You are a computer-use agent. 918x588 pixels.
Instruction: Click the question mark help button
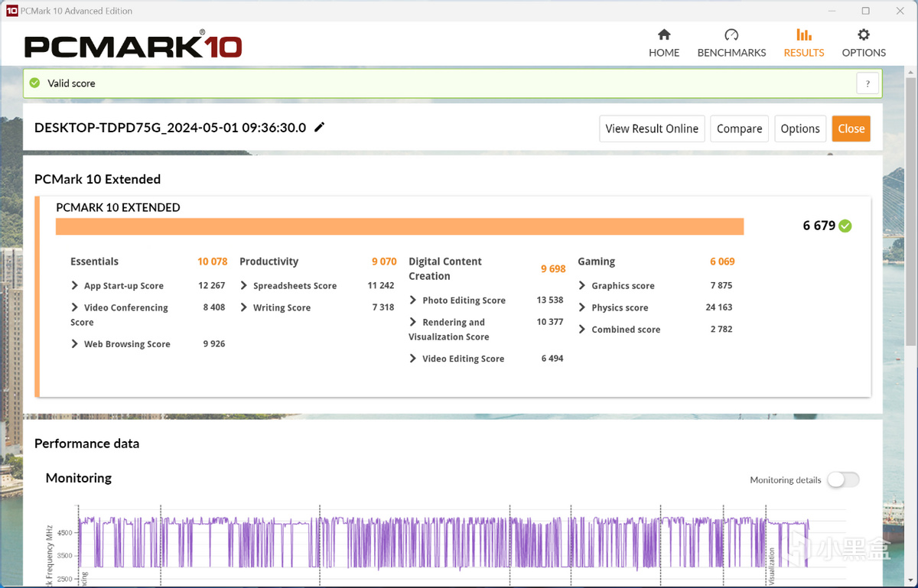(868, 83)
